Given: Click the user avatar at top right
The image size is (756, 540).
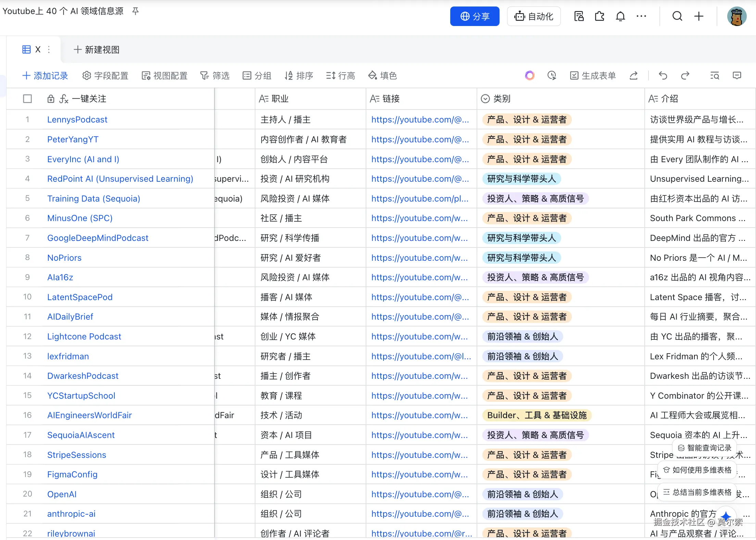Looking at the screenshot, I should click(736, 16).
